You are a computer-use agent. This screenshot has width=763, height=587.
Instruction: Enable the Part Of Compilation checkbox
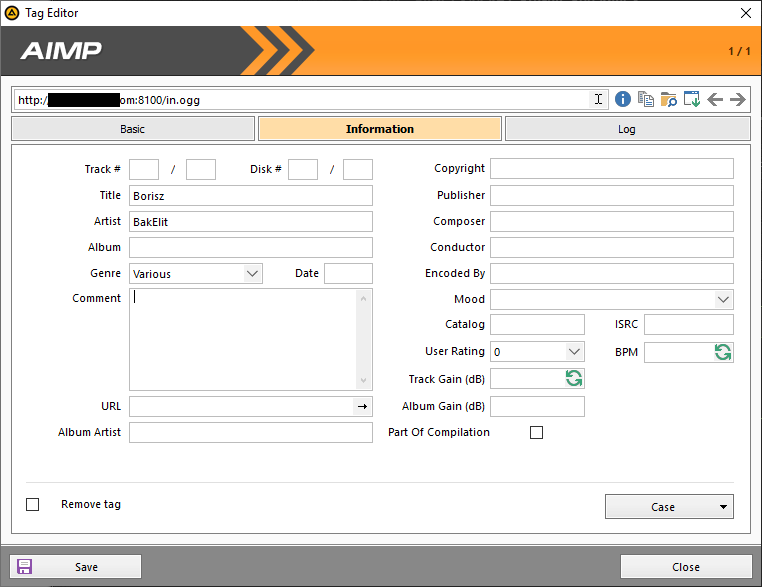[537, 433]
